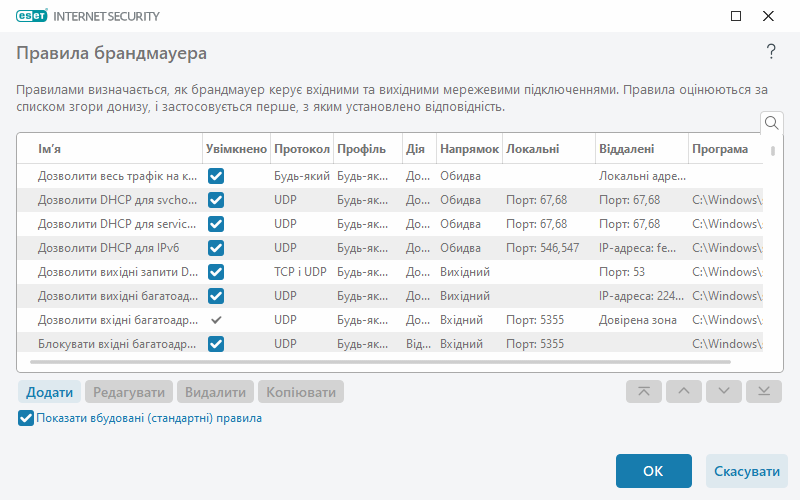Confirm with the OK button
The image size is (800, 500).
[654, 471]
